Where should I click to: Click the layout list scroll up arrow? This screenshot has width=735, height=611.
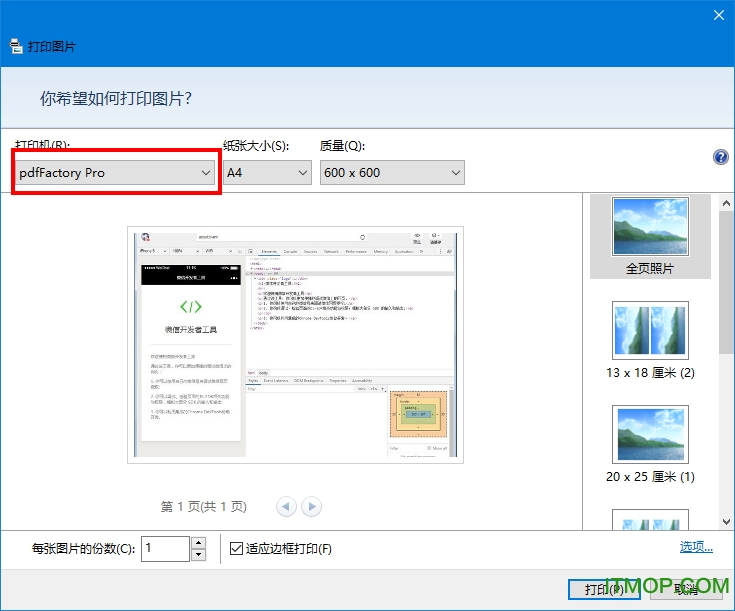725,202
